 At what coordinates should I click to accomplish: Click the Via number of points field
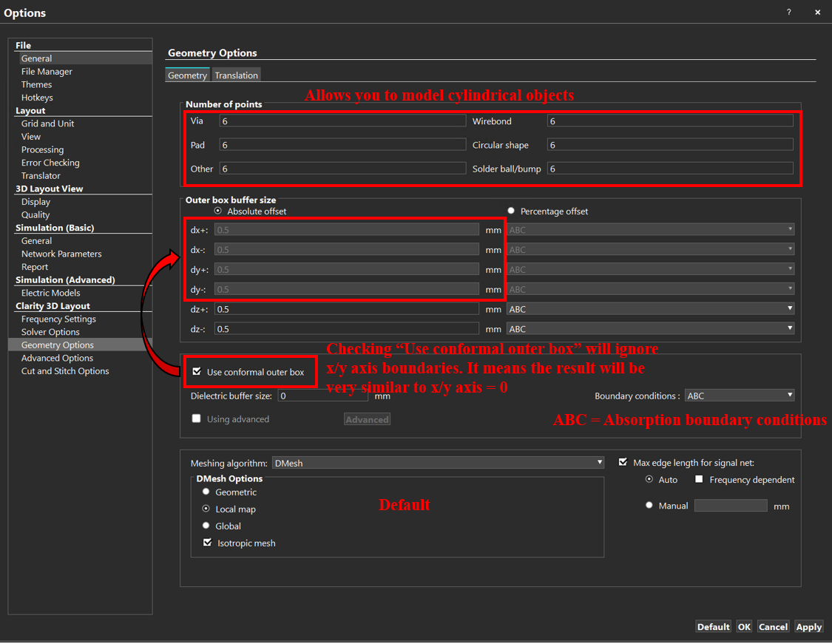point(342,121)
